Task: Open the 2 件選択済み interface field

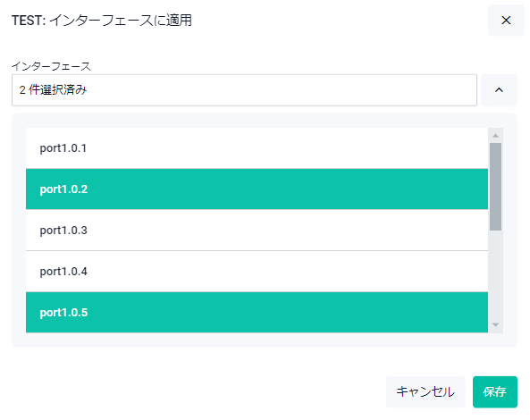Action: pos(244,90)
